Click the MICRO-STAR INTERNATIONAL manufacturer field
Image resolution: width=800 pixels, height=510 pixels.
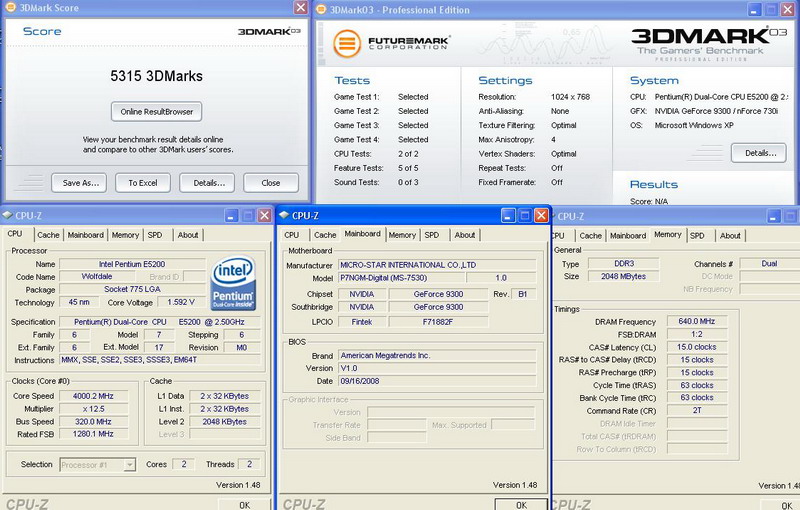(438, 265)
